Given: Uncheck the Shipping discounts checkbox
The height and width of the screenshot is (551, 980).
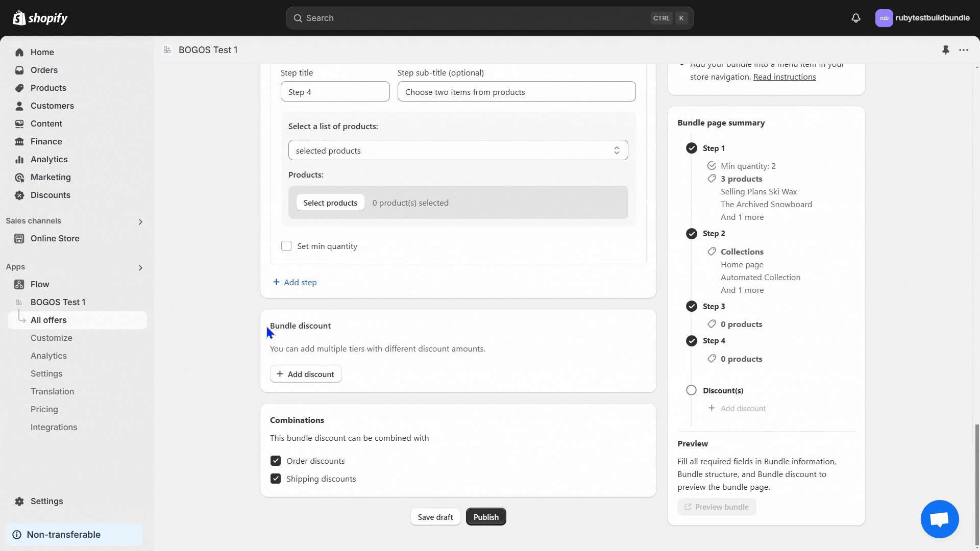Looking at the screenshot, I should [x=276, y=479].
